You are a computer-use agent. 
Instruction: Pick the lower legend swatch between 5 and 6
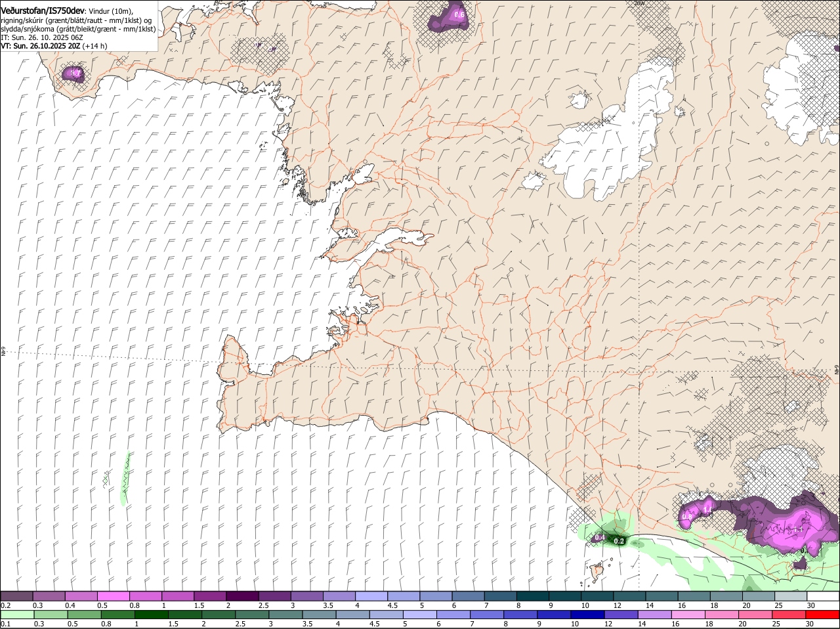[419, 615]
